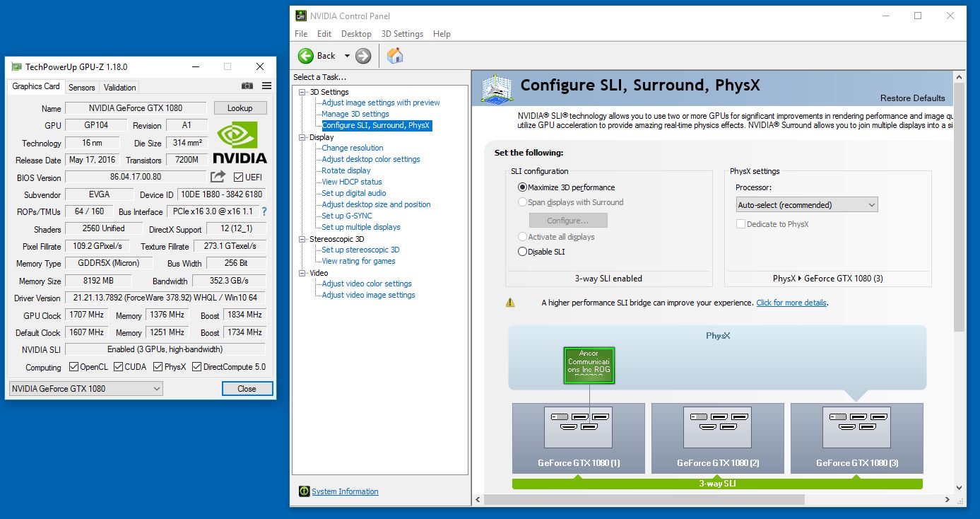Open Manage 3D settings in the task tree
The width and height of the screenshot is (980, 519).
(355, 114)
